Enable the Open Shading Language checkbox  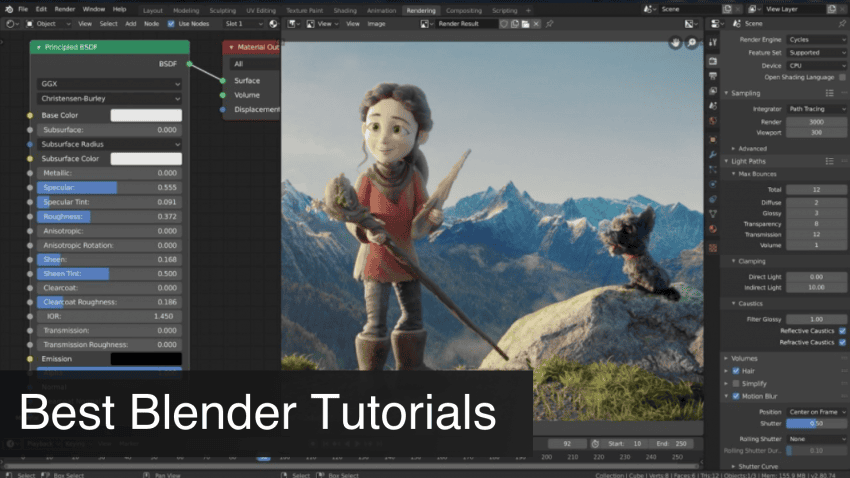tap(842, 77)
